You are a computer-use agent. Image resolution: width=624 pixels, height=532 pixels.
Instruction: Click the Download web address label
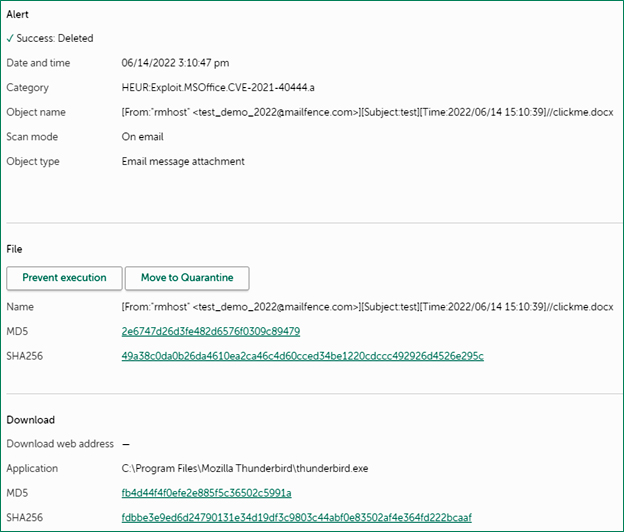pos(60,444)
